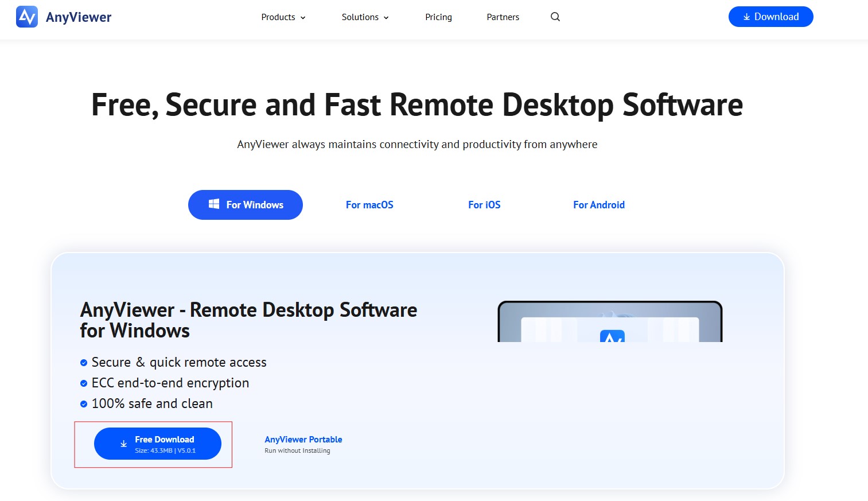This screenshot has height=501, width=868.
Task: Switch to the For macOS tab
Action: (369, 205)
